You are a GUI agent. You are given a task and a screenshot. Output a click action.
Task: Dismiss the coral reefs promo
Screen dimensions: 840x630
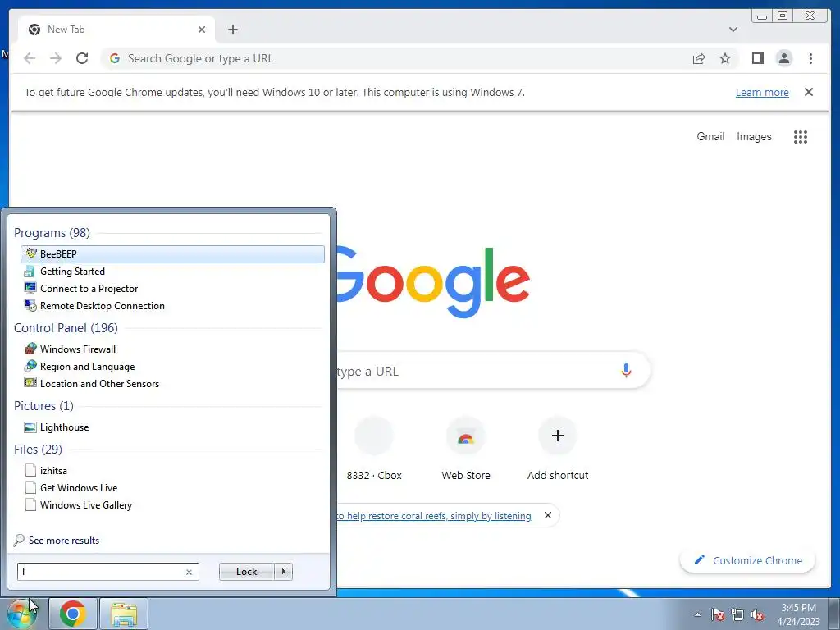point(547,515)
